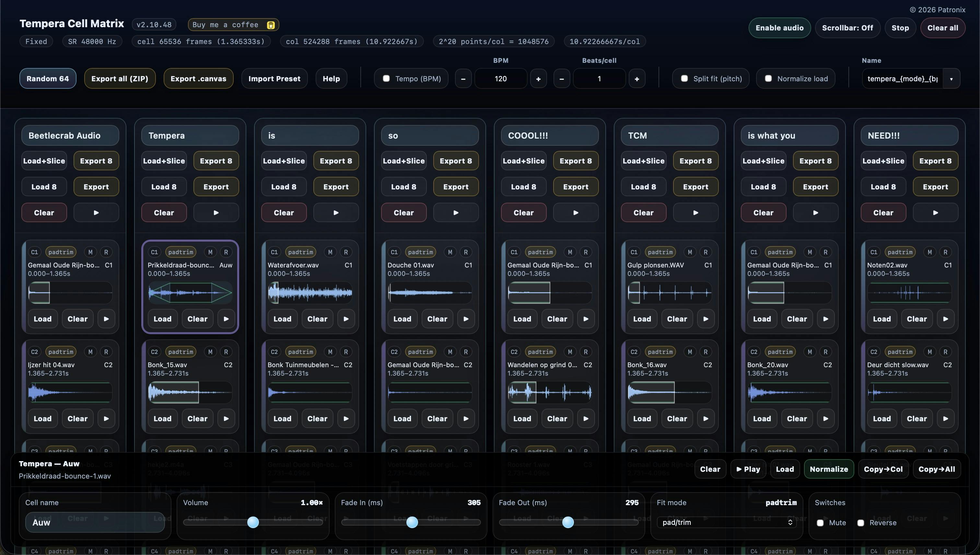The width and height of the screenshot is (980, 555).
Task: Click the Export .canvas button
Action: [x=198, y=79]
